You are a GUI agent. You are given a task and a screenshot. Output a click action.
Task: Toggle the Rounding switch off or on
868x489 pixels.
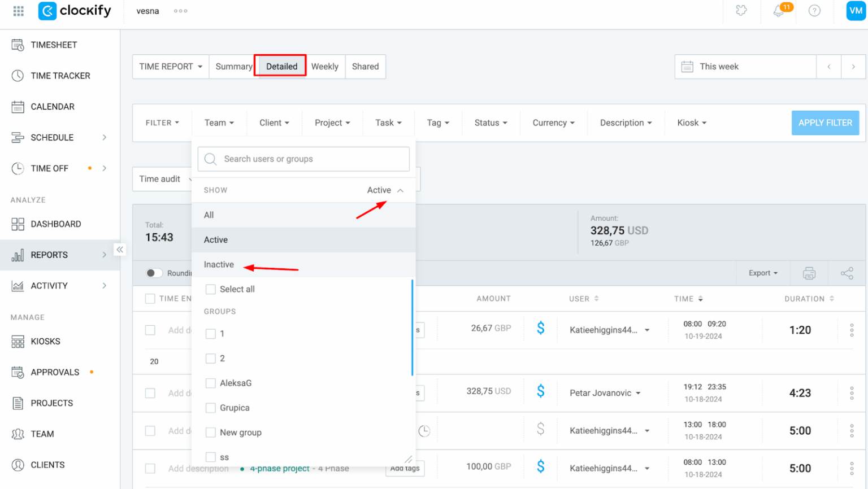point(153,273)
